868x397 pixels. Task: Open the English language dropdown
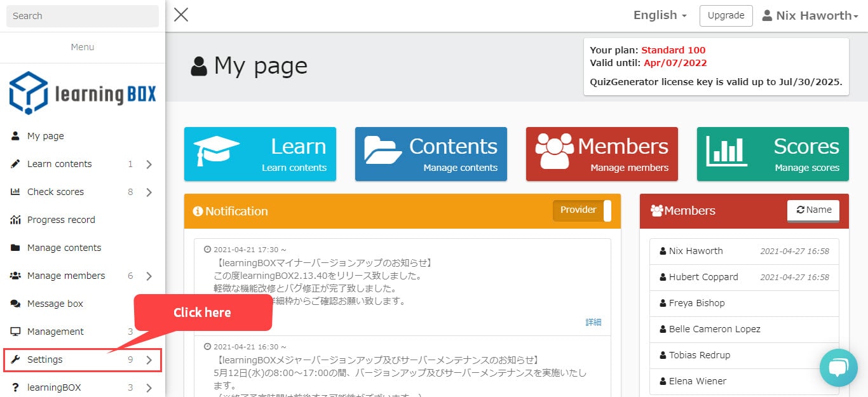660,16
